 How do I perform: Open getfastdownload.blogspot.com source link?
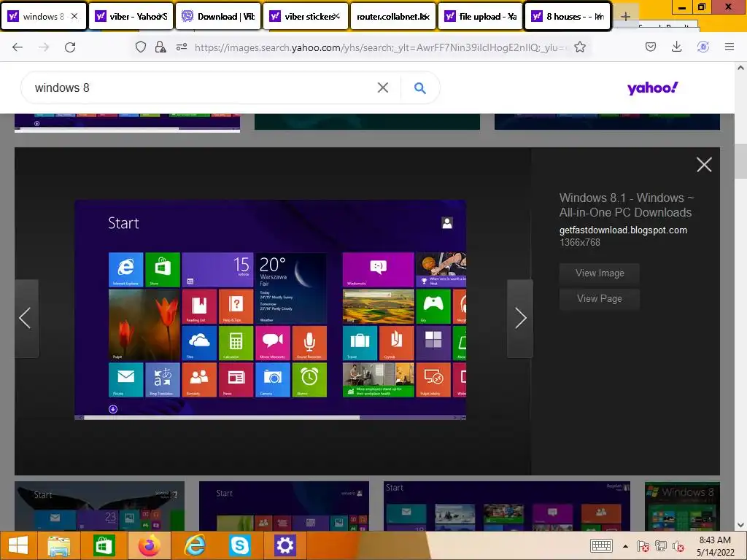click(623, 230)
